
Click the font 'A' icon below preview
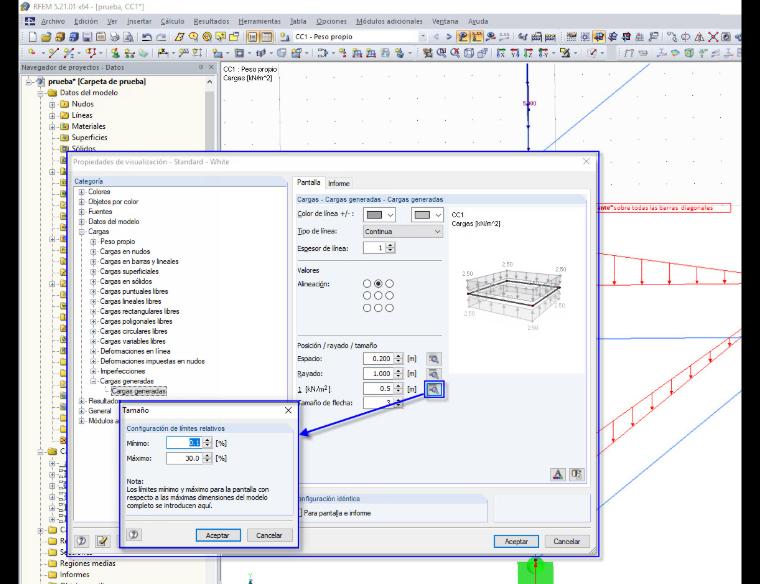[558, 474]
